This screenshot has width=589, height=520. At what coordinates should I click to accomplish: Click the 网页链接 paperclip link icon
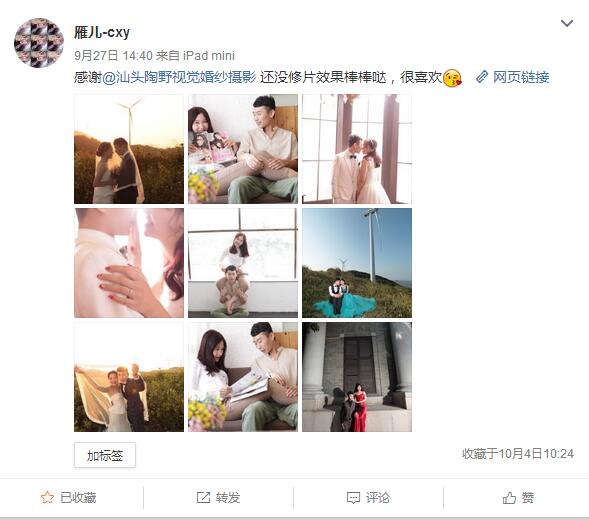(482, 77)
